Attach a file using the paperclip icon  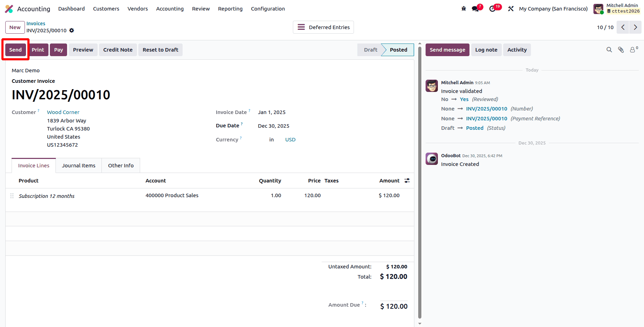tap(621, 49)
